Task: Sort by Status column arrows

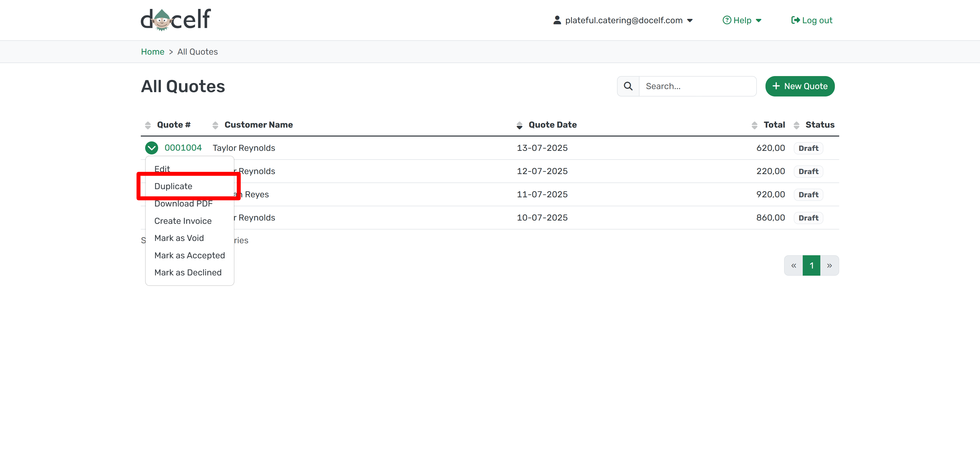Action: [x=796, y=125]
